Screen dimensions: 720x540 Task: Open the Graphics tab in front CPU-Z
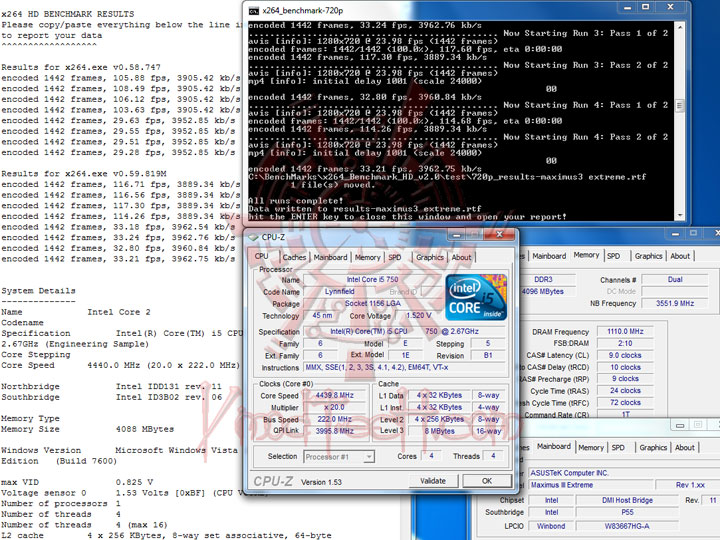tap(430, 258)
